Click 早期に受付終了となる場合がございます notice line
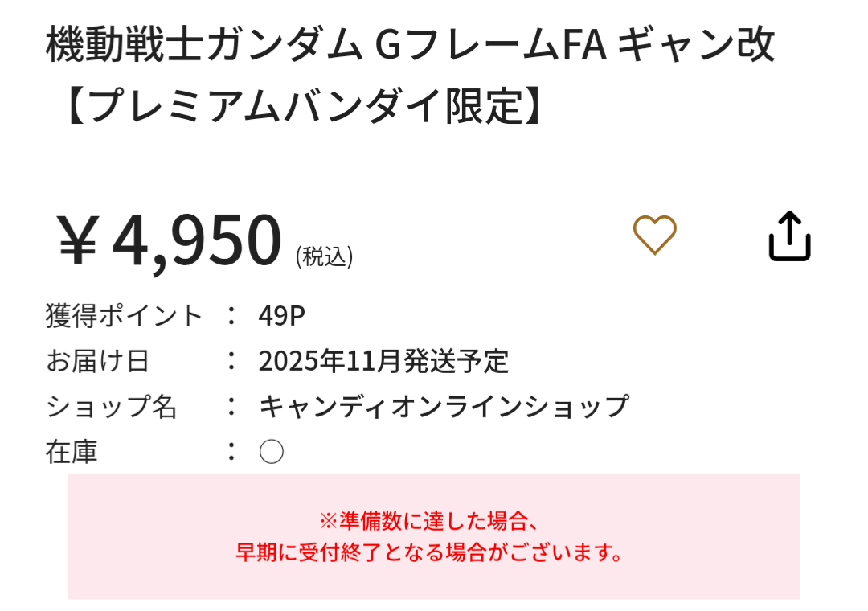This screenshot has width=868, height=611. 429,552
